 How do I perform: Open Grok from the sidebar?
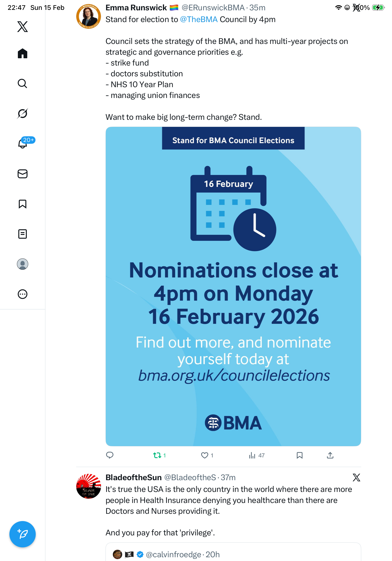pyautogui.click(x=23, y=114)
